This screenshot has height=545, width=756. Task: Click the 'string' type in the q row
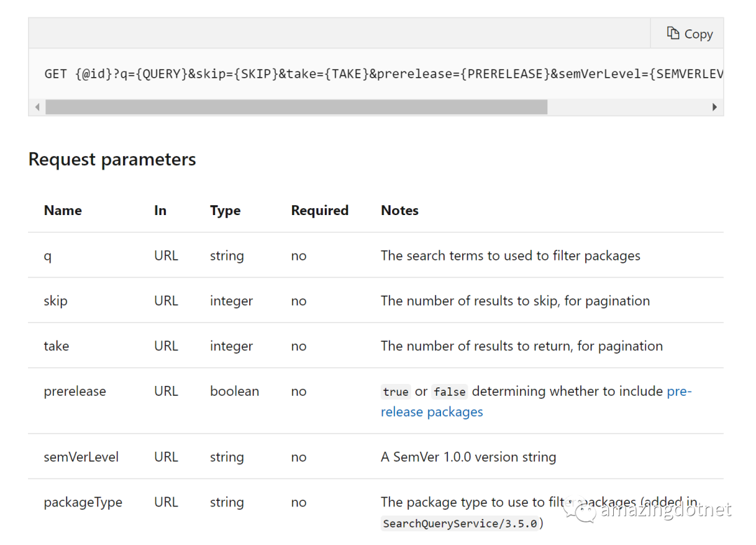click(227, 256)
